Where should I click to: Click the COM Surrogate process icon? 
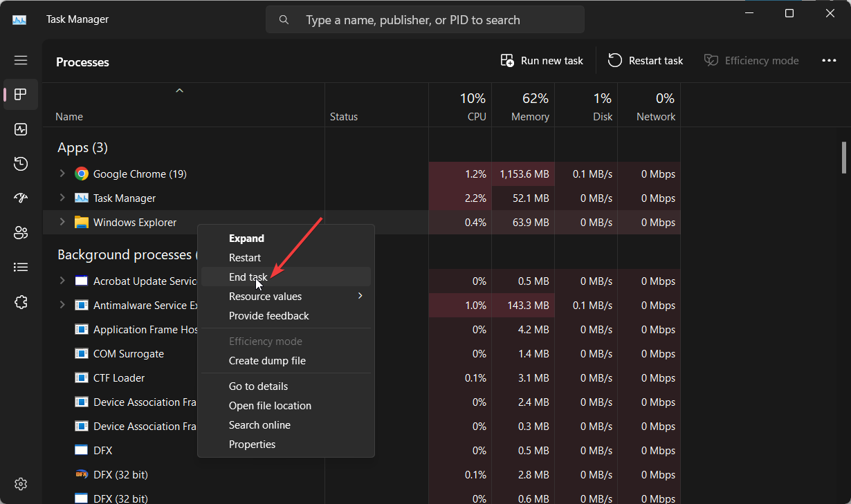[82, 354]
